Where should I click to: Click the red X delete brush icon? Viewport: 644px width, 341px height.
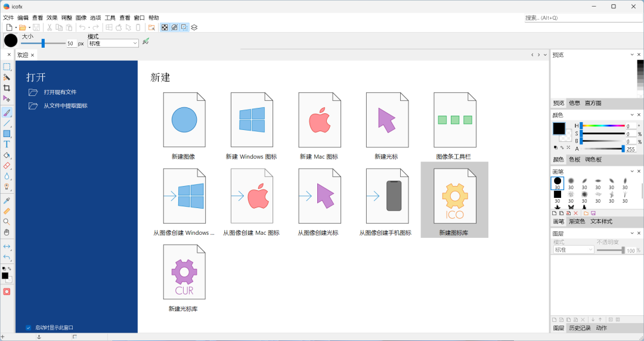(x=575, y=213)
